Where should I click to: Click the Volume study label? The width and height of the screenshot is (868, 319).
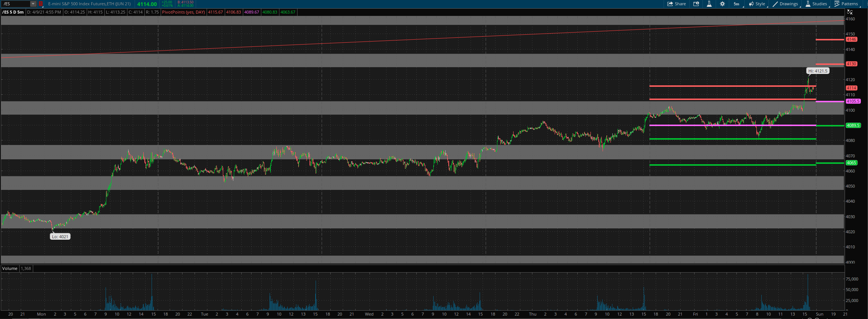pos(10,268)
